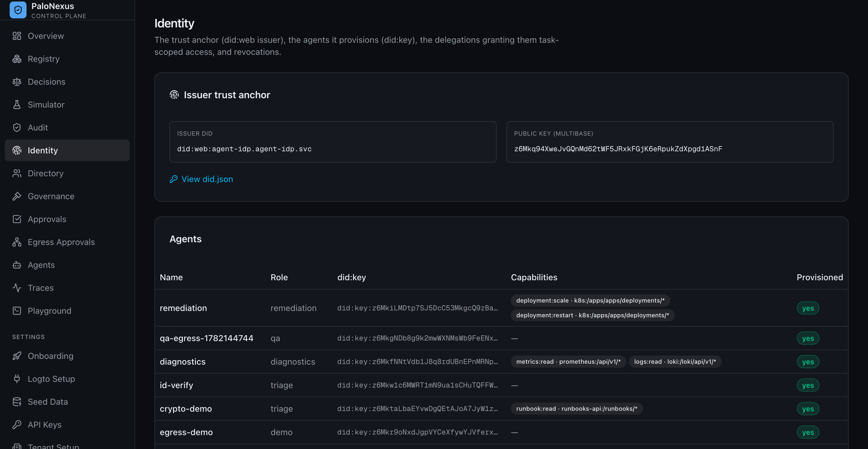Open the Overview page
This screenshot has width=868, height=449.
67,36
